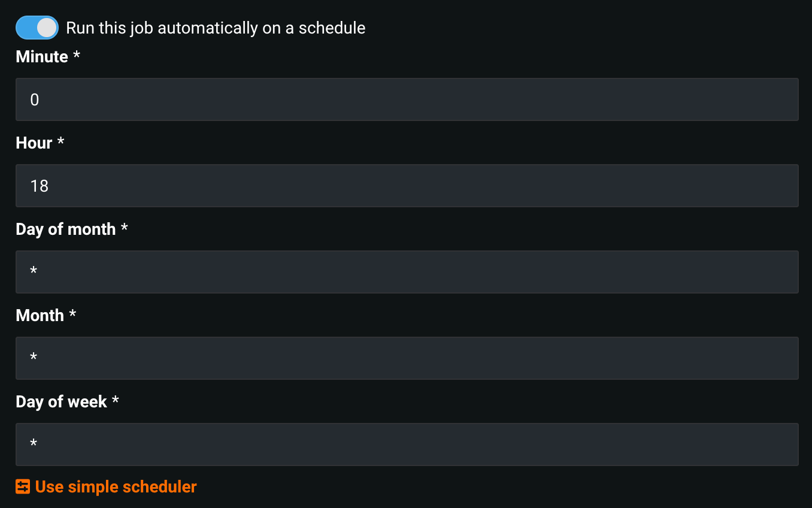Click the "Day of month" field label

click(66, 229)
